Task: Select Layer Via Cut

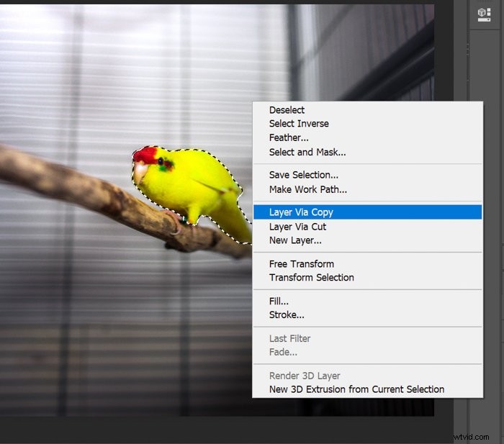Action: point(367,227)
